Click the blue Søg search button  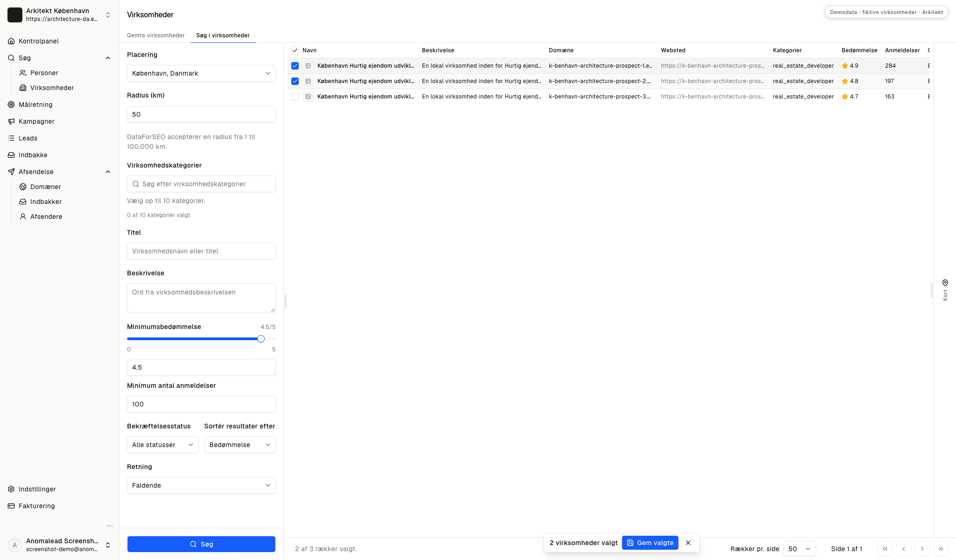click(201, 544)
